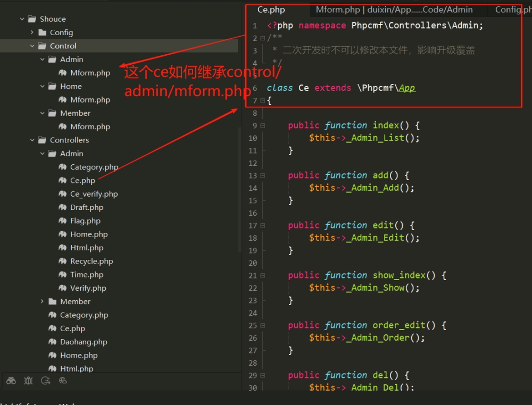Fold the add() function at line 13
Screen dimensions: 532x405
(x=263, y=175)
